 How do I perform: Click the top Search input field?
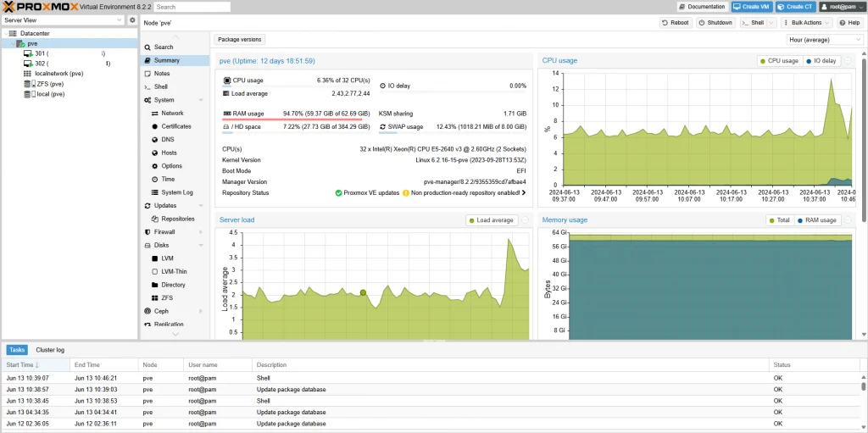click(192, 7)
